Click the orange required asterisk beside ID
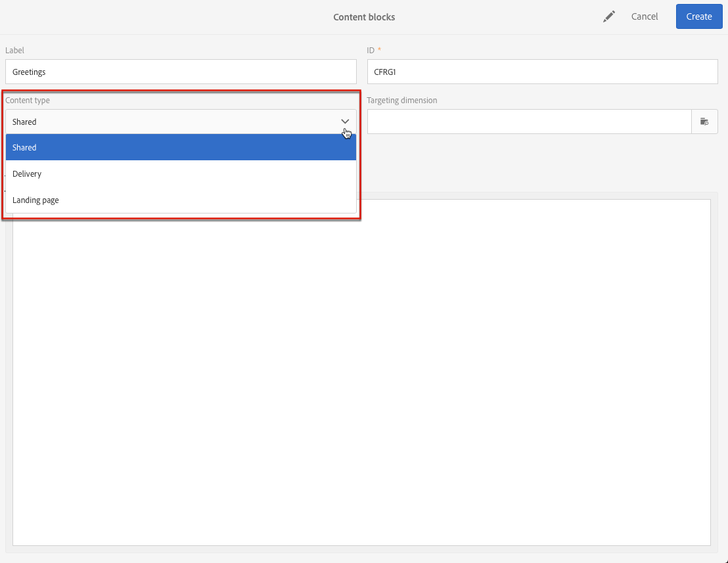Viewport: 728px width, 563px height. [379, 49]
